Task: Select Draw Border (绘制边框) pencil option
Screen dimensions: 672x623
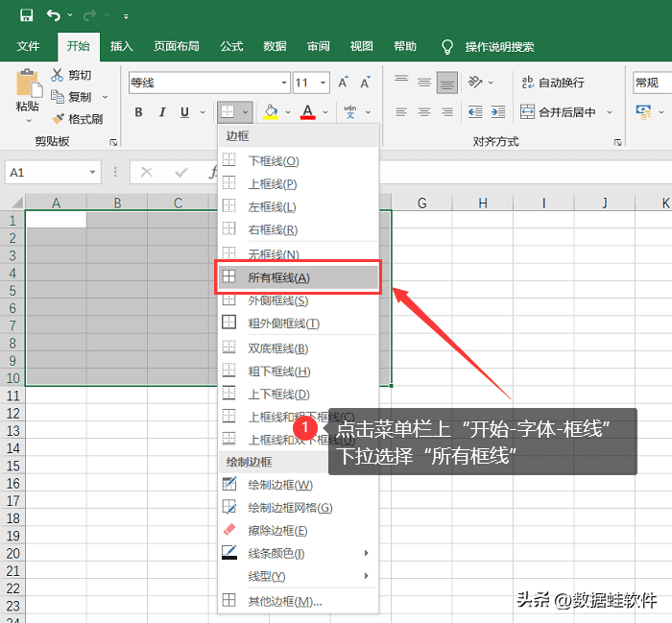Action: coord(229,485)
